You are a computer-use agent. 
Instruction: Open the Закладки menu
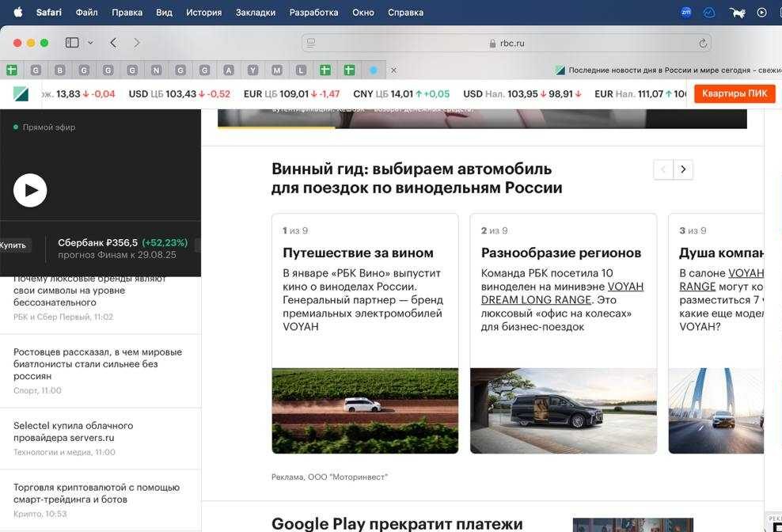tap(256, 13)
